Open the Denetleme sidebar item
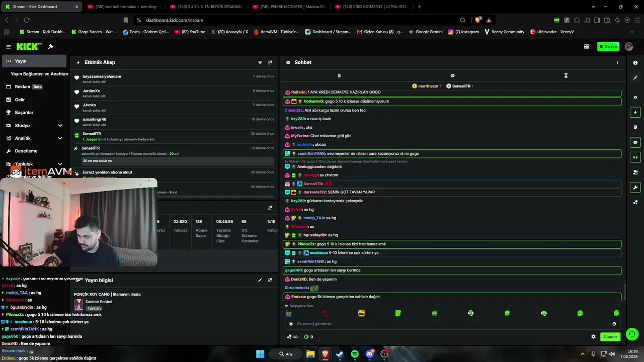 pos(33,151)
